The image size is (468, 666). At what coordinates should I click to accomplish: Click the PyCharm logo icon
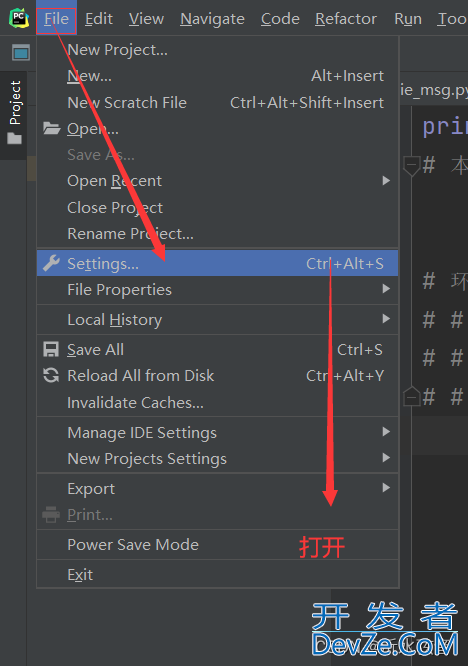tap(19, 18)
